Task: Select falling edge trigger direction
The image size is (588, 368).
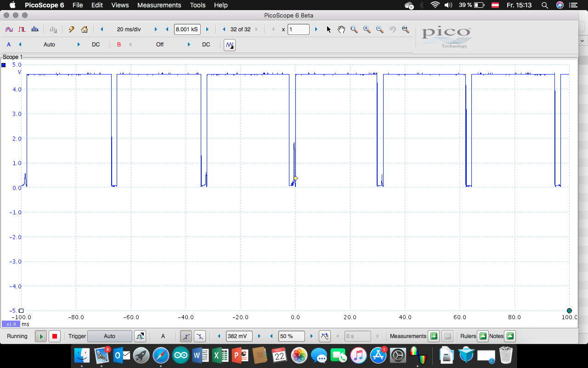Action: pos(200,336)
